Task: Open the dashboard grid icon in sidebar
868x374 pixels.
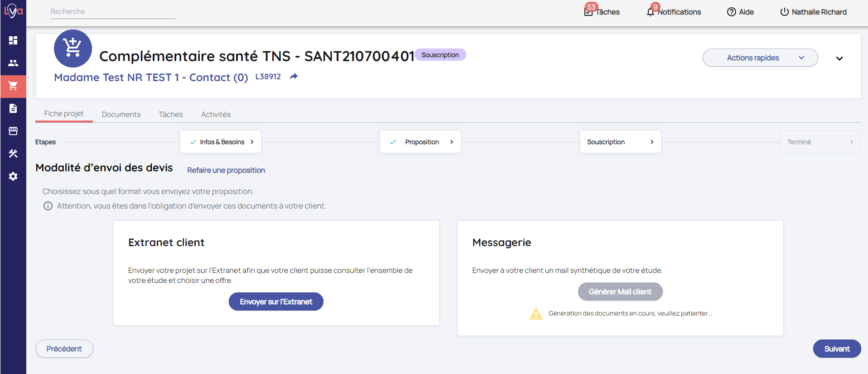Action: pyautogui.click(x=13, y=40)
